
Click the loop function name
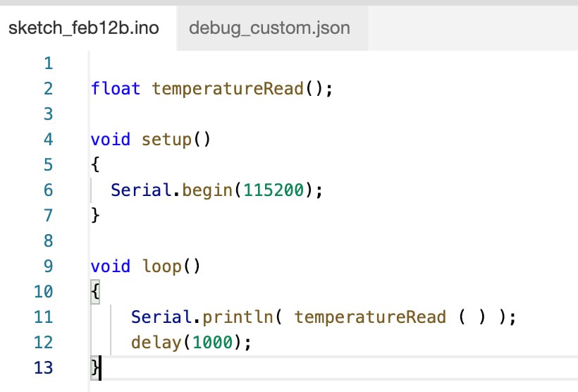[x=161, y=267]
